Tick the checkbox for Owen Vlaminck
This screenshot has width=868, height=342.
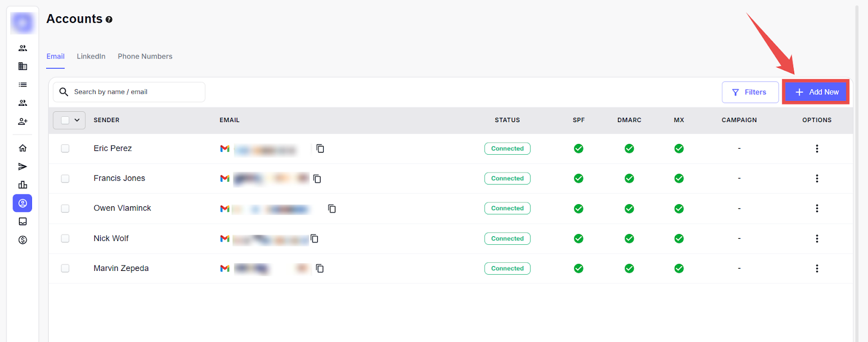click(65, 208)
